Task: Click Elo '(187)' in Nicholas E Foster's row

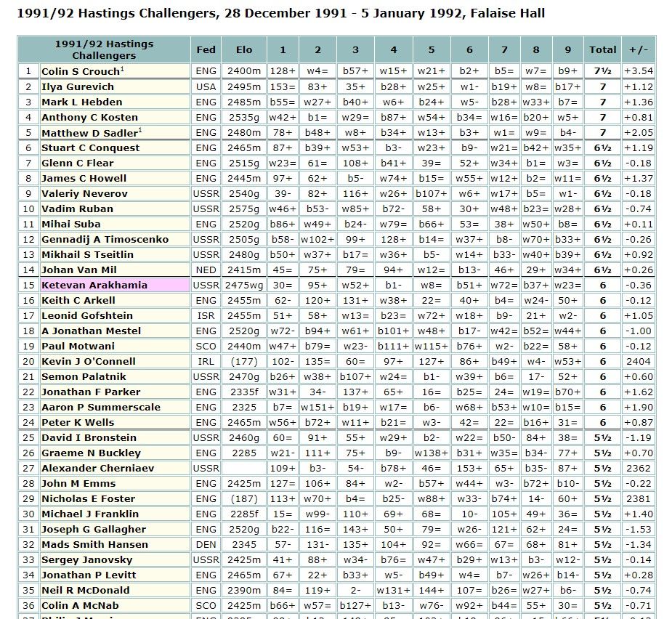Action: point(244,498)
